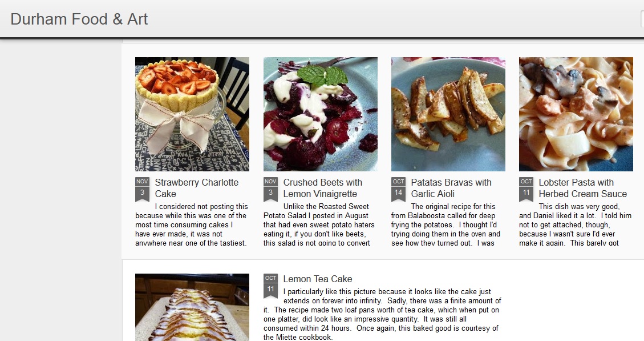
Task: Click the Oct 14 date ribbon icon
Action: click(398, 189)
